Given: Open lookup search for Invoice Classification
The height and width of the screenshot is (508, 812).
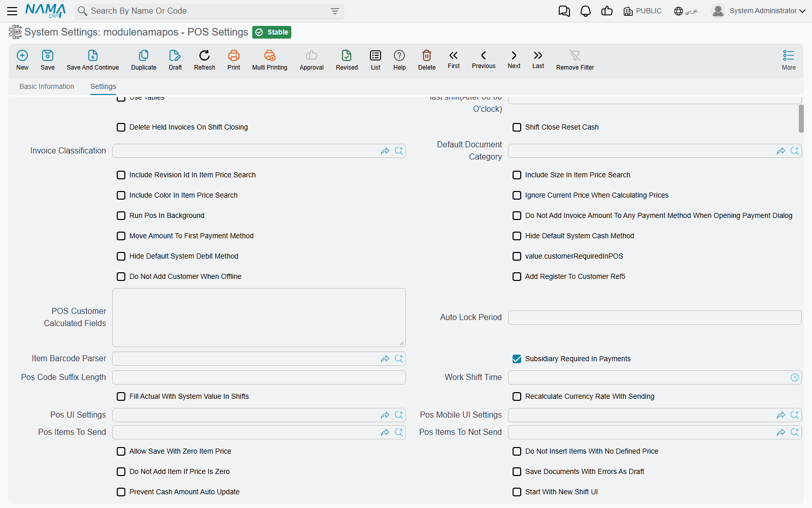Looking at the screenshot, I should pyautogui.click(x=399, y=151).
